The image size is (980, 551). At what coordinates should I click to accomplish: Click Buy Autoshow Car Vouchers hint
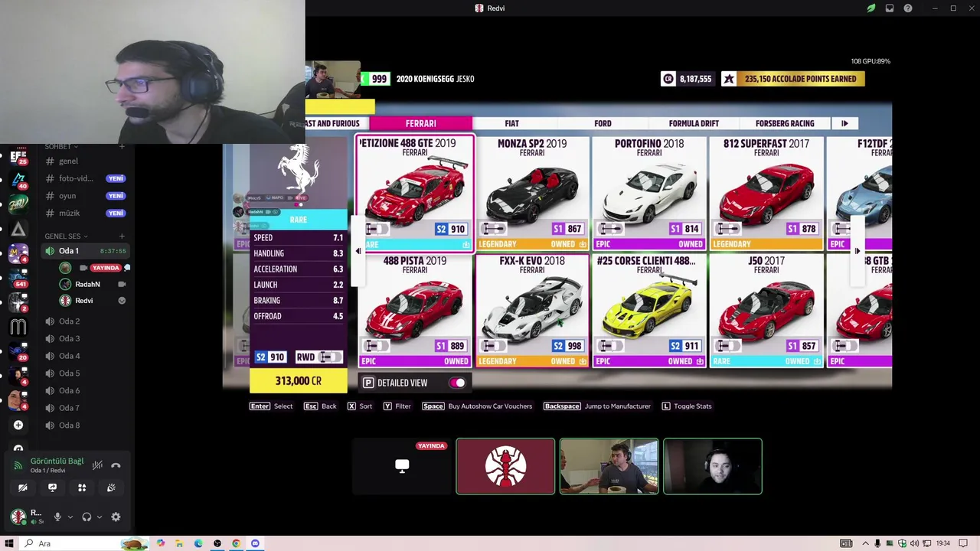click(x=477, y=406)
